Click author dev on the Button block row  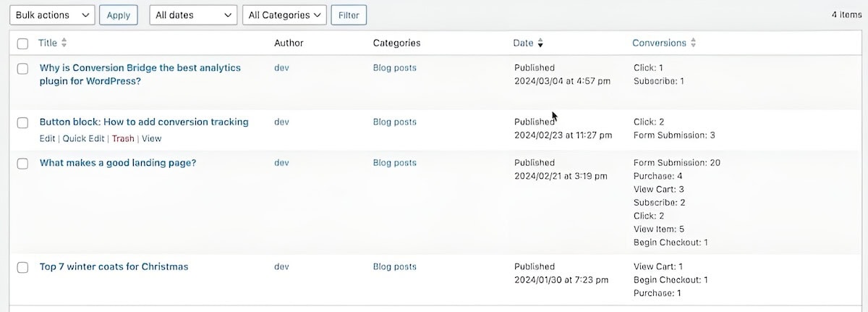tap(281, 122)
